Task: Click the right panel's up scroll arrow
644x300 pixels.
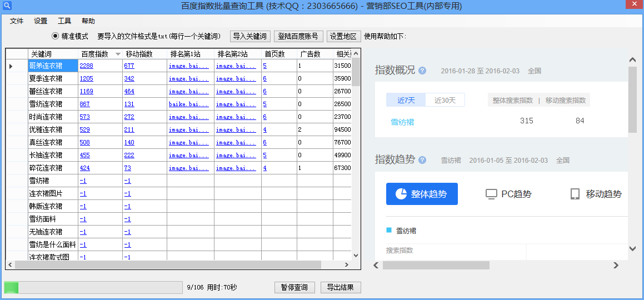Action: pos(632,60)
